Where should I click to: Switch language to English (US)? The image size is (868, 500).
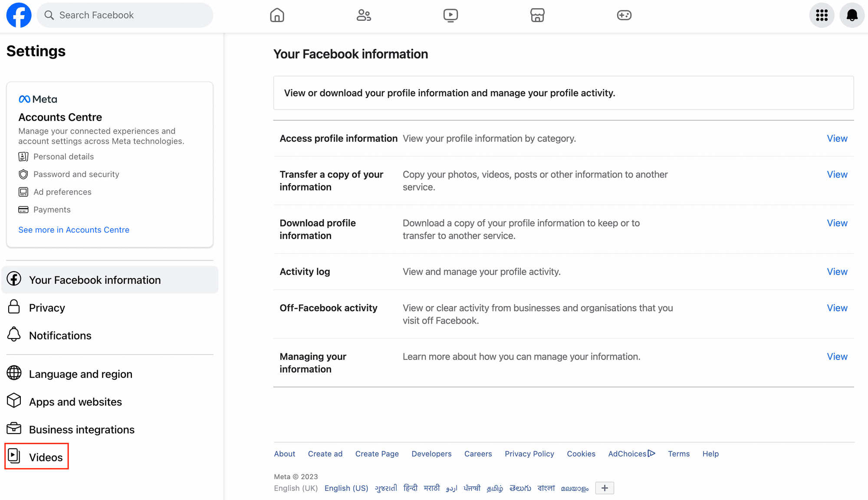(346, 488)
